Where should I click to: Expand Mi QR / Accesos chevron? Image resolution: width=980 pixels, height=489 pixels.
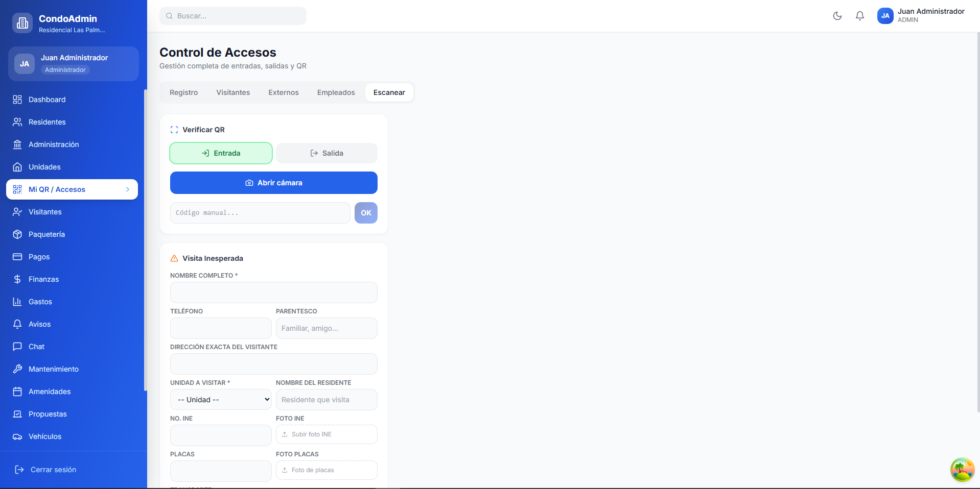click(128, 189)
